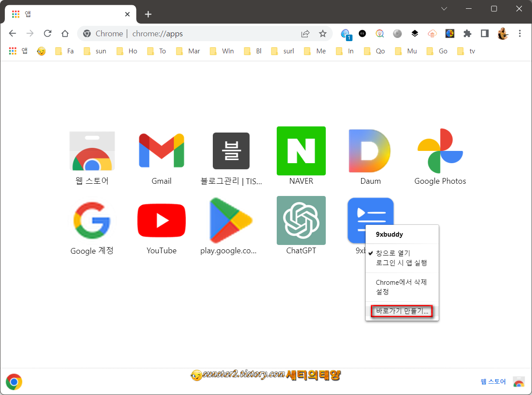Image resolution: width=532 pixels, height=395 pixels.
Task: Click the address bar showing chrome://apps
Action: (205, 34)
